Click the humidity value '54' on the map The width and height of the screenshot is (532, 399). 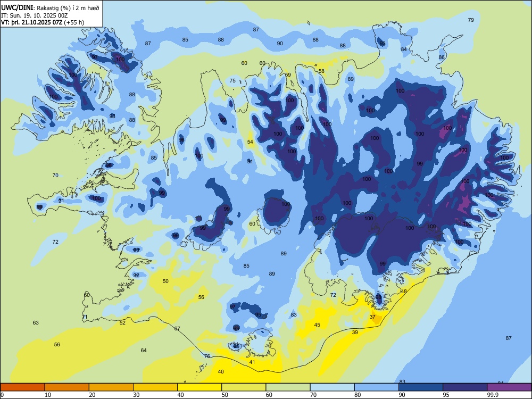(x=250, y=142)
